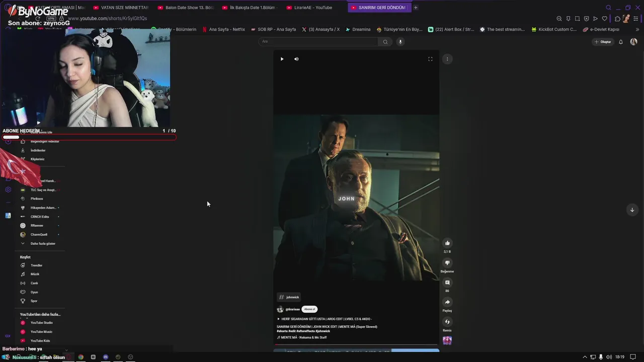The width and height of the screenshot is (644, 362).
Task: Click the pinboard pin icon
Action: 568,19
